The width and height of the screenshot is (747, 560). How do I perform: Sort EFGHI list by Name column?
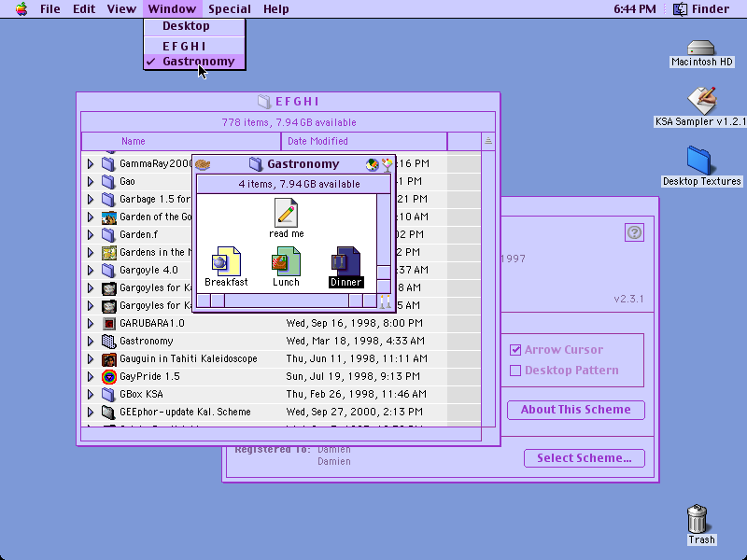pyautogui.click(x=181, y=142)
